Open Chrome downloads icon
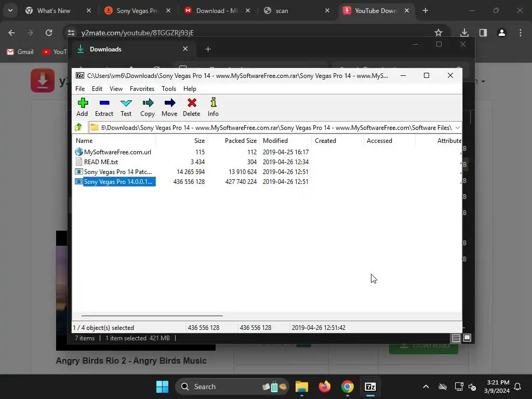The height and width of the screenshot is (399, 532). 464,33
